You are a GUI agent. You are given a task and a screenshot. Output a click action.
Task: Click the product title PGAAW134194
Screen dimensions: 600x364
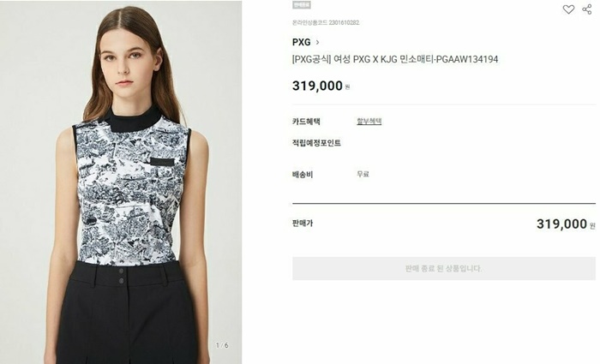click(x=395, y=60)
